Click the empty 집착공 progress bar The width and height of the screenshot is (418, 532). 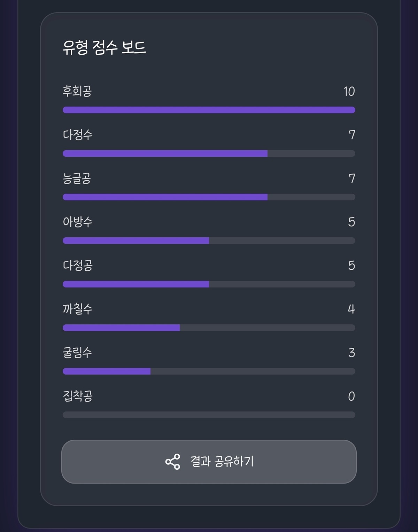[x=209, y=415]
